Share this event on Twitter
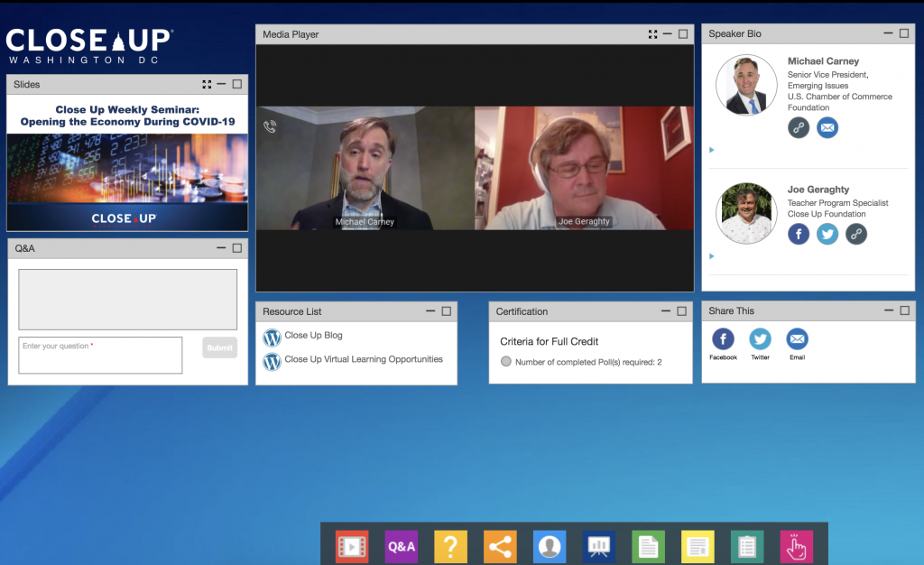The image size is (924, 565). (x=760, y=338)
